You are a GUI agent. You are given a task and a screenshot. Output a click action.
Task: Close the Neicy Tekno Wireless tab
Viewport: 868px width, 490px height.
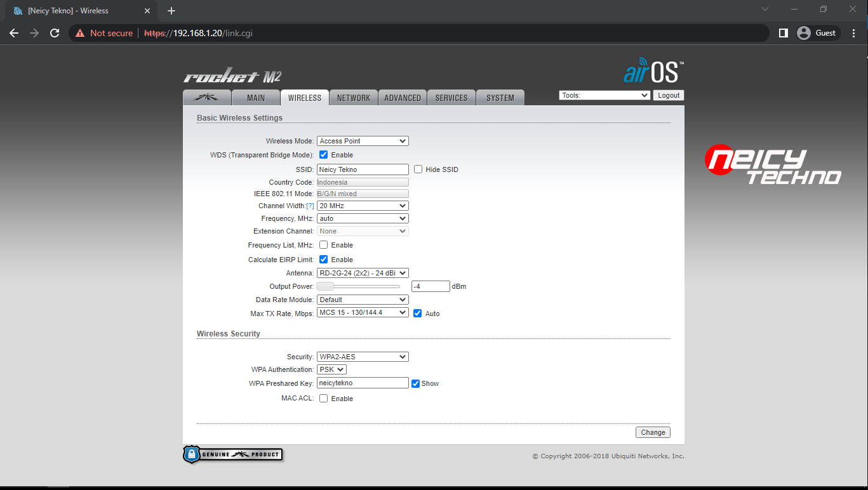[x=147, y=11]
